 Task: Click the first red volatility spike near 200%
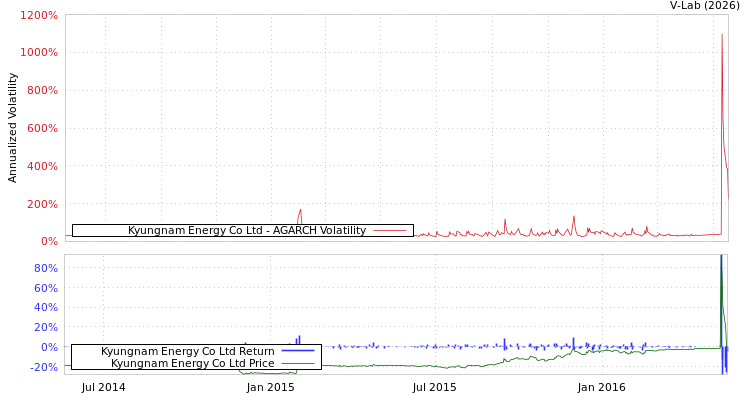pos(300,212)
